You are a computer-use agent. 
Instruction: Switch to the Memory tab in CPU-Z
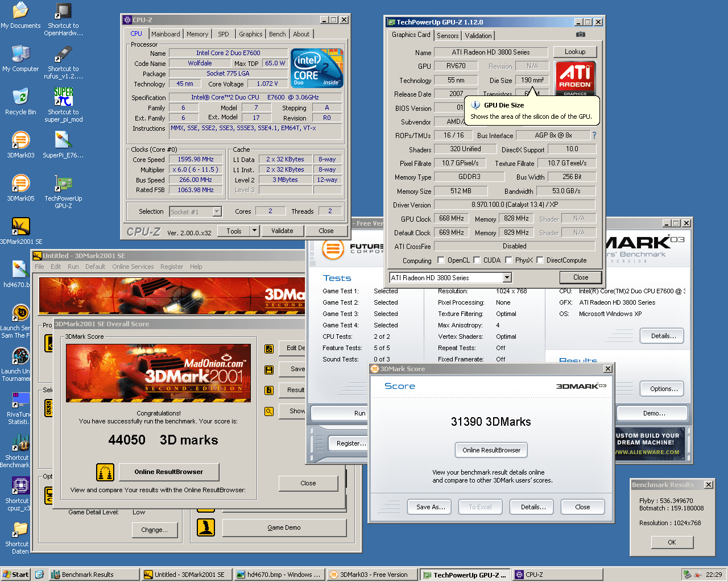pyautogui.click(x=197, y=34)
